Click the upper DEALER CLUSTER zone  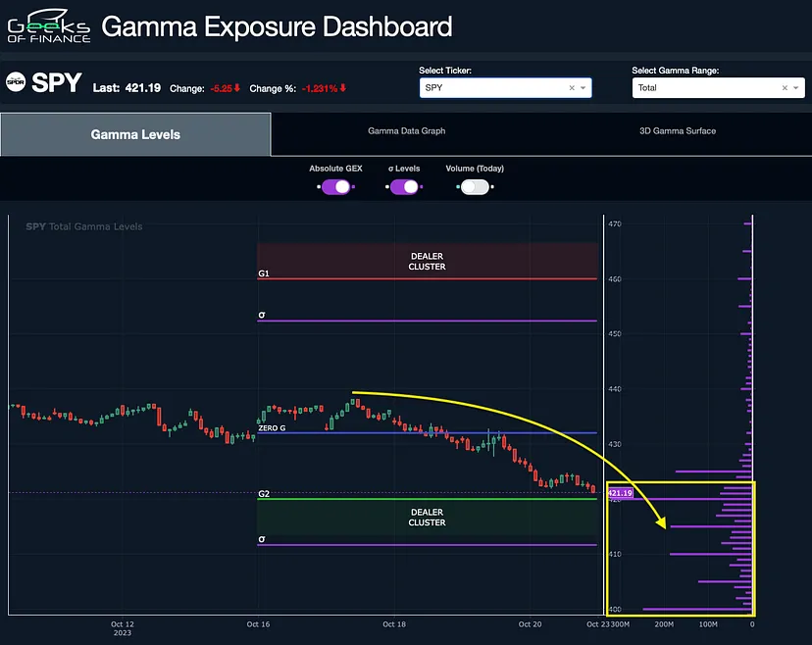[x=427, y=259]
